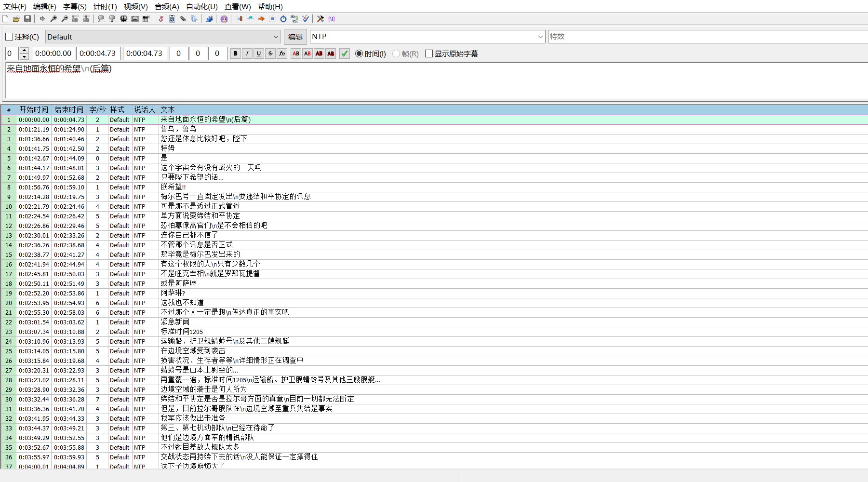Click the subtitle text edit box

pyautogui.click(x=437, y=80)
